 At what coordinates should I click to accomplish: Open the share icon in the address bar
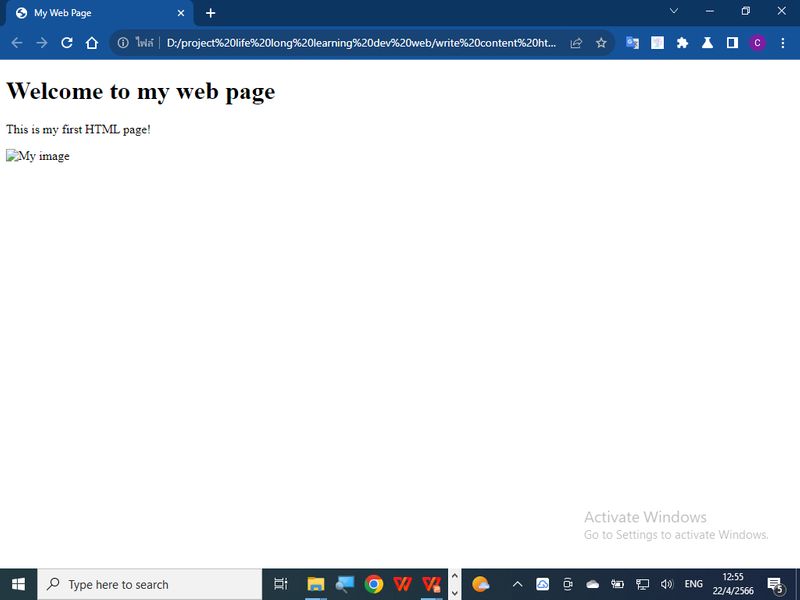[576, 43]
